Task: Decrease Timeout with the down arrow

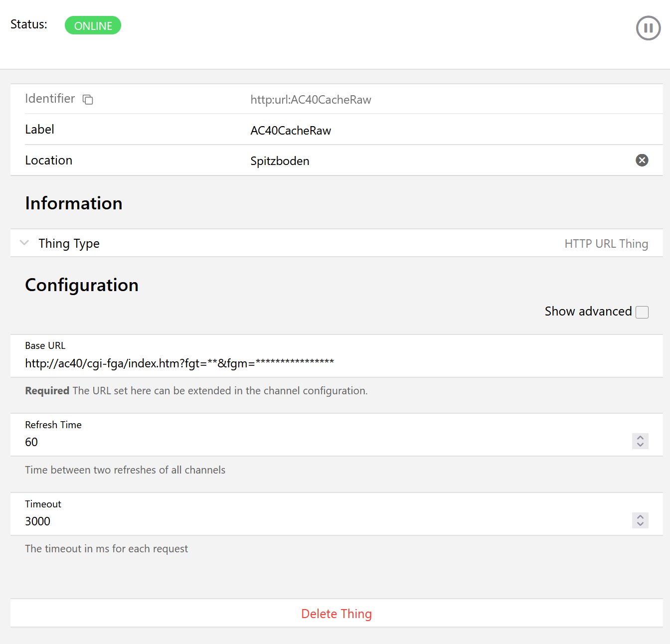Action: tap(640, 524)
